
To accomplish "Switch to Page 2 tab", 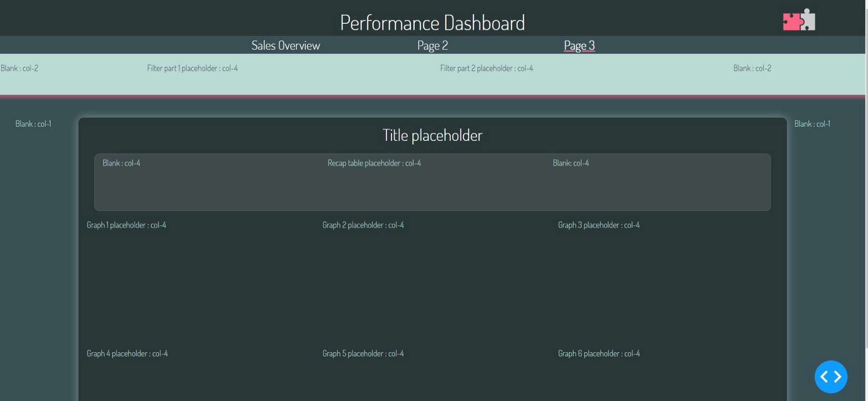I will (x=432, y=46).
